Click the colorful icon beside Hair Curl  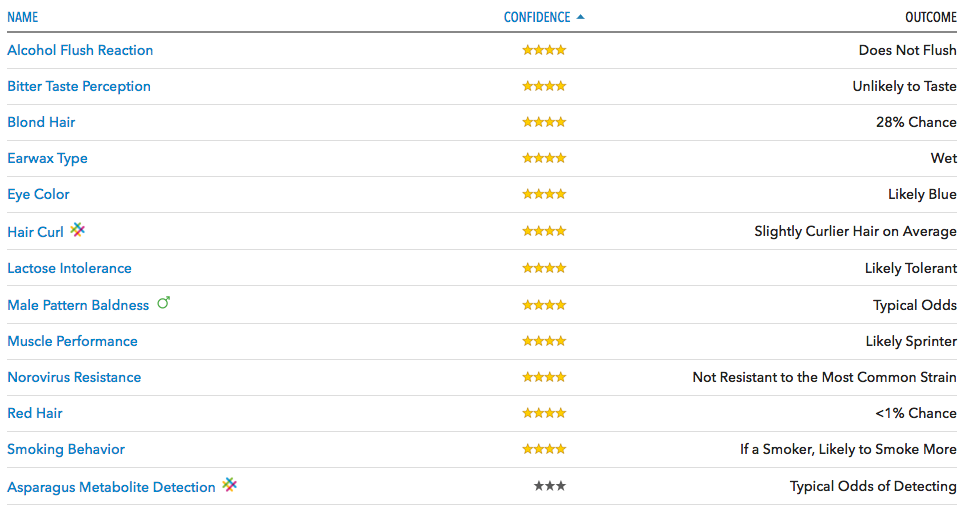78,230
